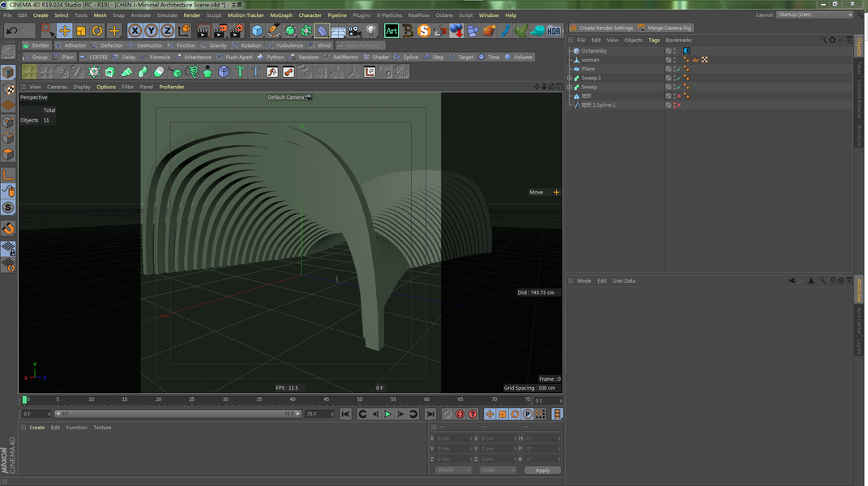Click the Undo arrow icon
This screenshot has width=868, height=486.
coord(11,31)
